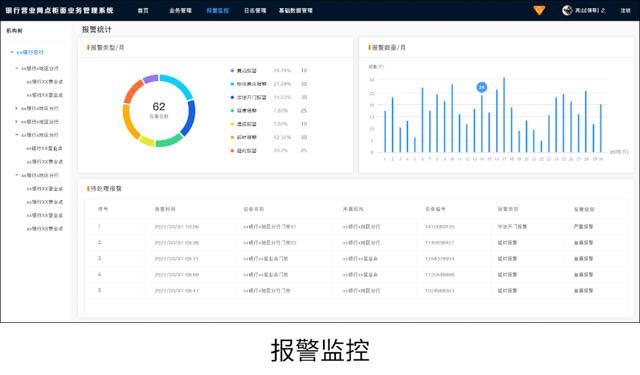Click the device number cell in row 4
Image resolution: width=640 pixels, height=375 pixels.
tap(440, 275)
